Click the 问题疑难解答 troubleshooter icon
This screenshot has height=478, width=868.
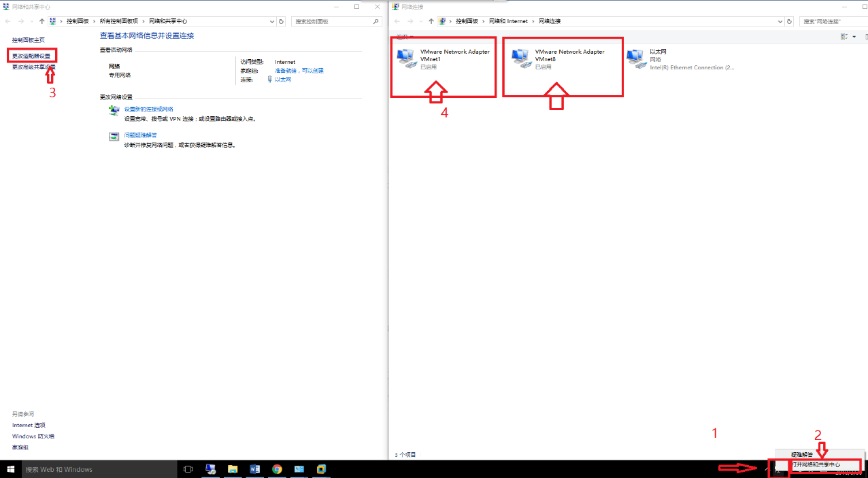[114, 136]
